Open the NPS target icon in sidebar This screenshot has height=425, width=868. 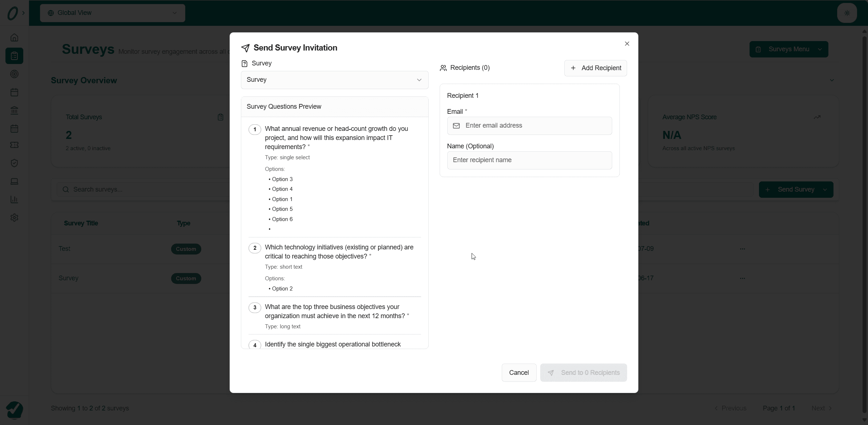(14, 74)
